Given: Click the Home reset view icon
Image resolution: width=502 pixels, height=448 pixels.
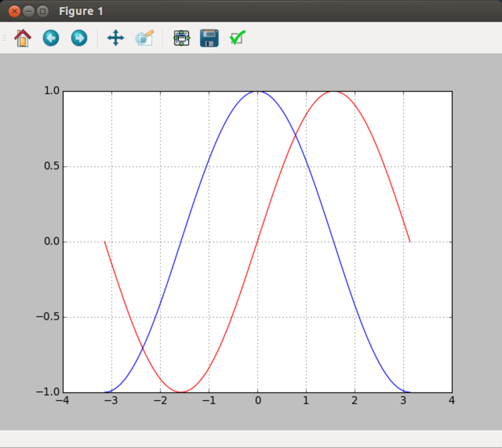Looking at the screenshot, I should [x=22, y=38].
